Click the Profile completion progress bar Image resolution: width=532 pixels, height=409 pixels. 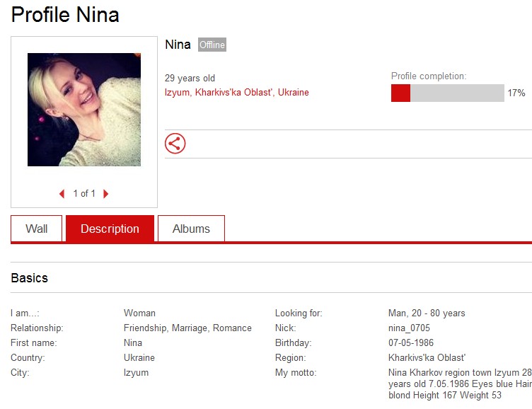(x=448, y=93)
